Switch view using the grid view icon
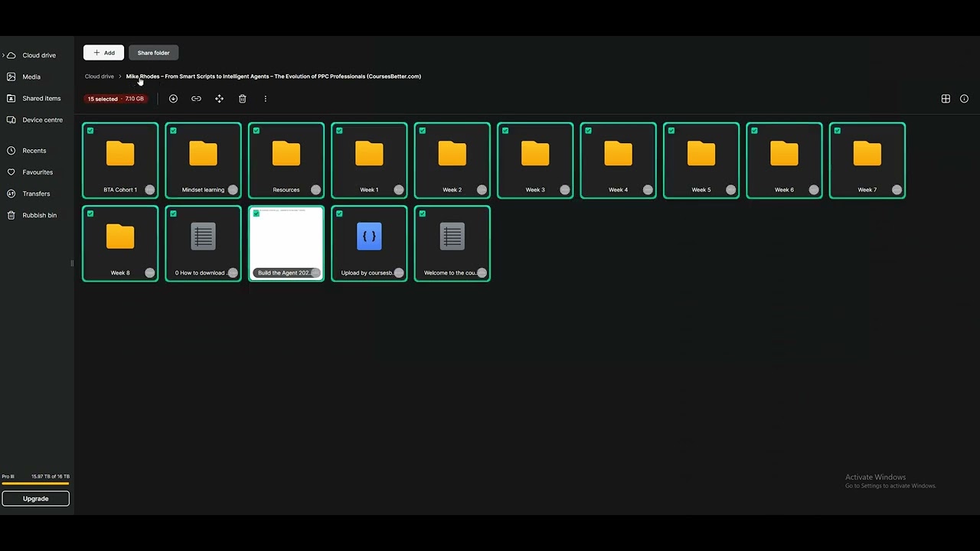 tap(946, 99)
